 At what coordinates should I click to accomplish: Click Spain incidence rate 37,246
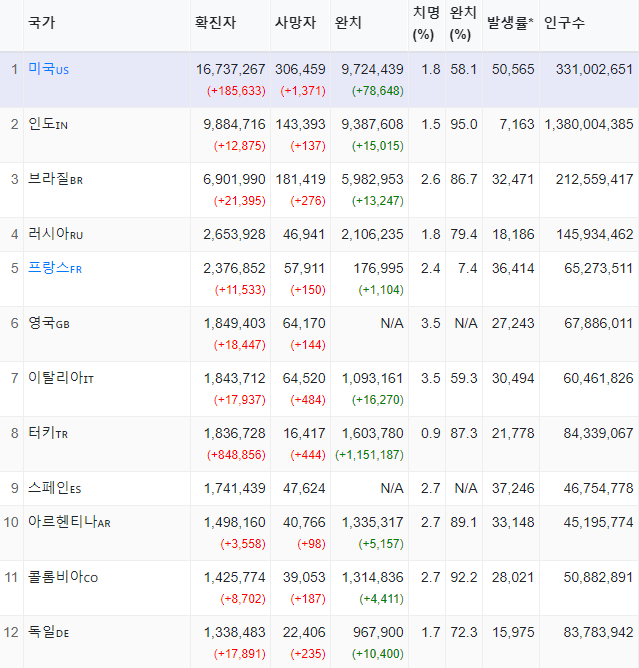point(513,488)
